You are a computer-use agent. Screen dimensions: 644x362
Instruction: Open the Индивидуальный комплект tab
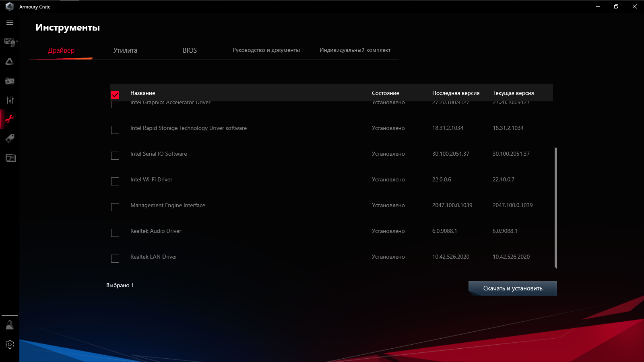(355, 50)
